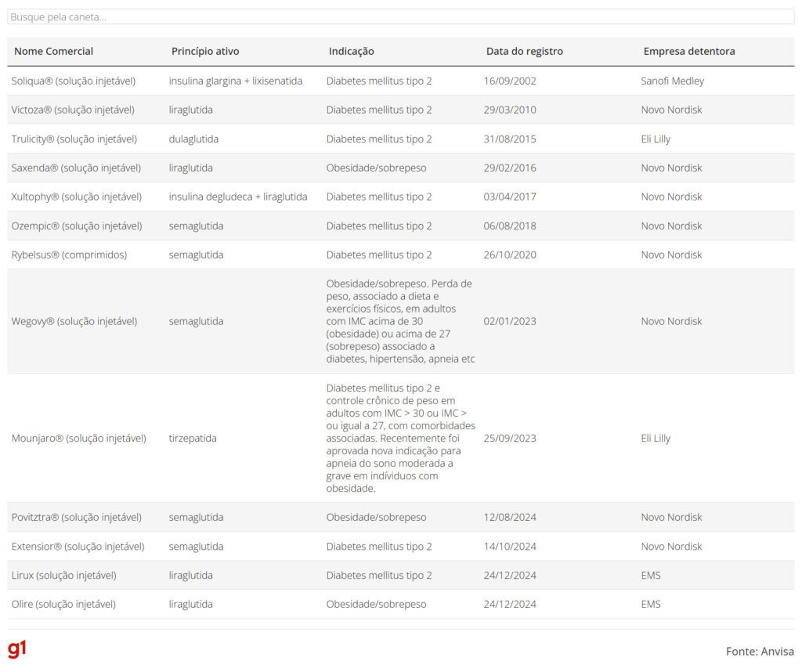Viewport: 802px width, 672px height.
Task: Focus the "Busque pela caneta" search field
Action: 400,16
